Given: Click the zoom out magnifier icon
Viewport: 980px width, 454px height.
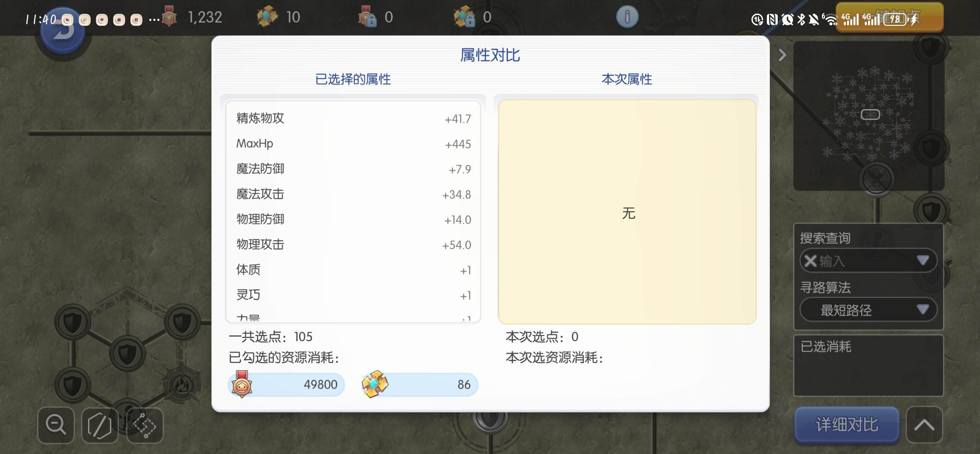Looking at the screenshot, I should pos(56,425).
